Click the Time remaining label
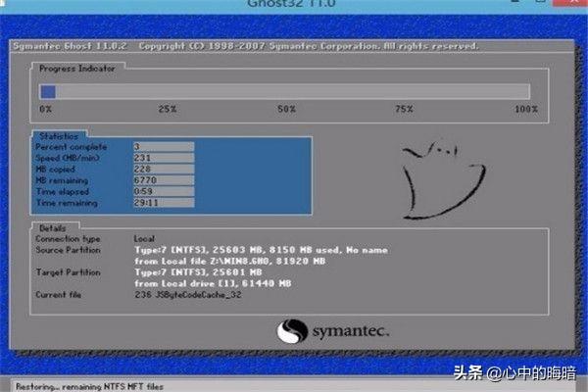The image size is (588, 392). pos(67,203)
